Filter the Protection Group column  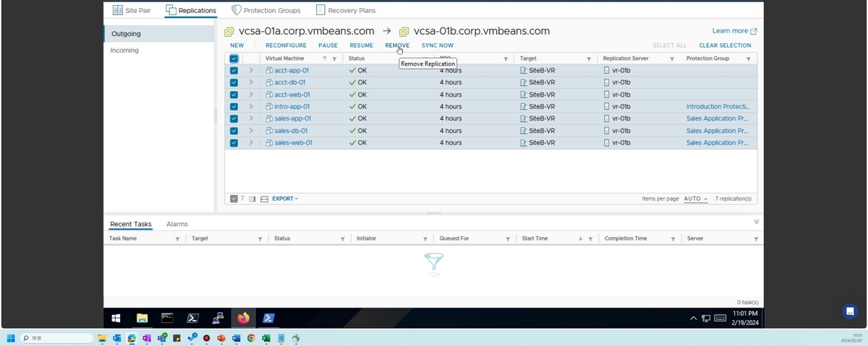point(749,59)
